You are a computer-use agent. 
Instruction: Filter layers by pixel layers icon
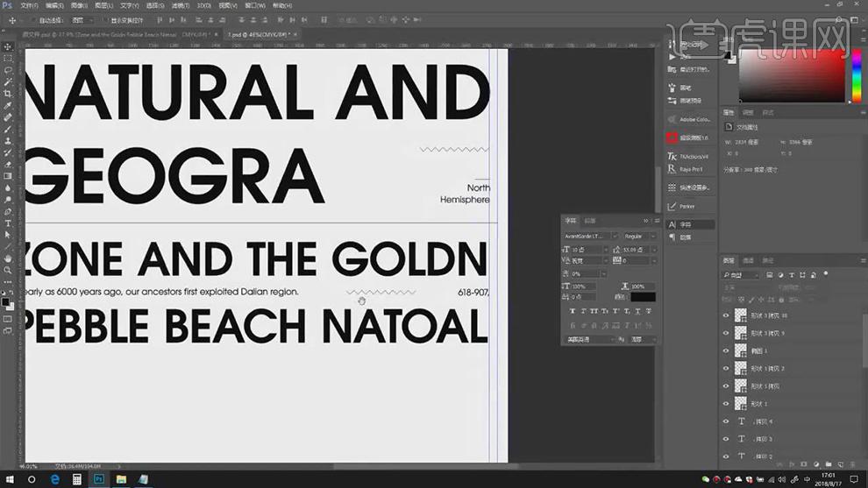(x=770, y=275)
